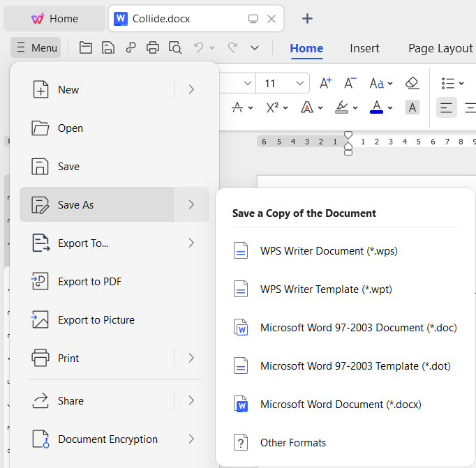
Task: Open the Change Case dropdown arrow
Action: click(390, 84)
